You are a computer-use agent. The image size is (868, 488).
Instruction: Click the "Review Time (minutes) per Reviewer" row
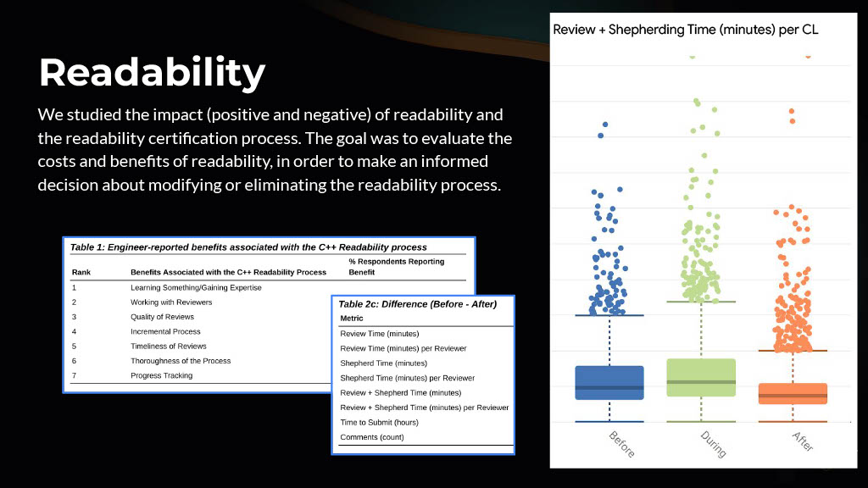click(x=403, y=348)
